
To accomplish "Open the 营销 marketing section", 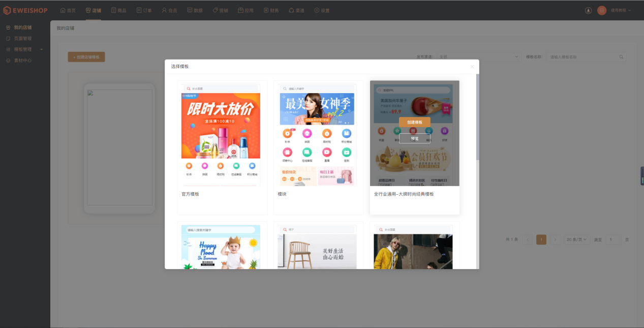I will (x=221, y=10).
